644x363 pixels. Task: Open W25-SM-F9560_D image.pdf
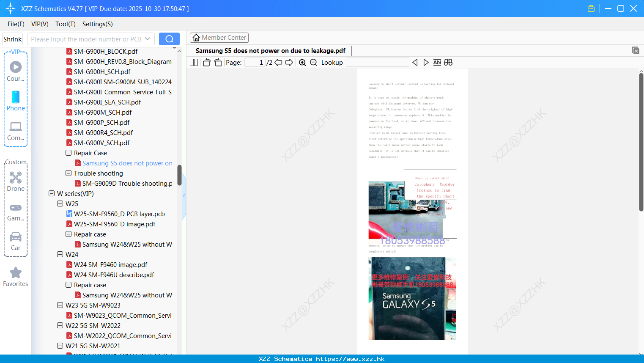click(115, 224)
